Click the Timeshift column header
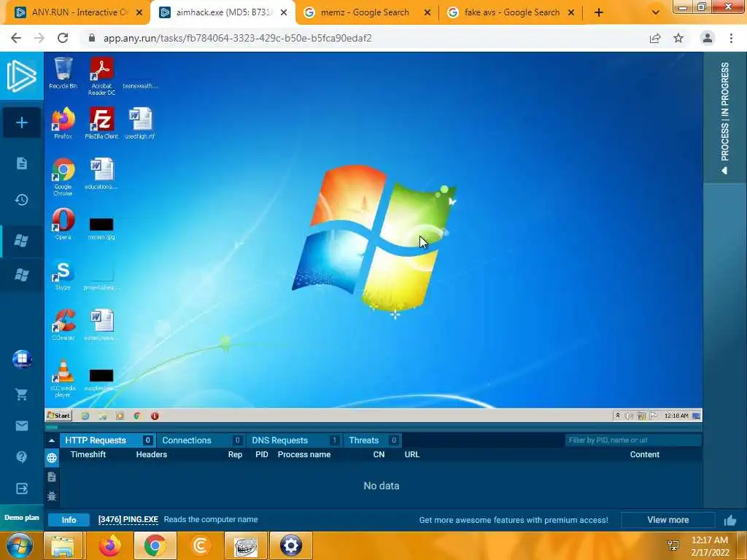Image resolution: width=747 pixels, height=560 pixels. 88,454
